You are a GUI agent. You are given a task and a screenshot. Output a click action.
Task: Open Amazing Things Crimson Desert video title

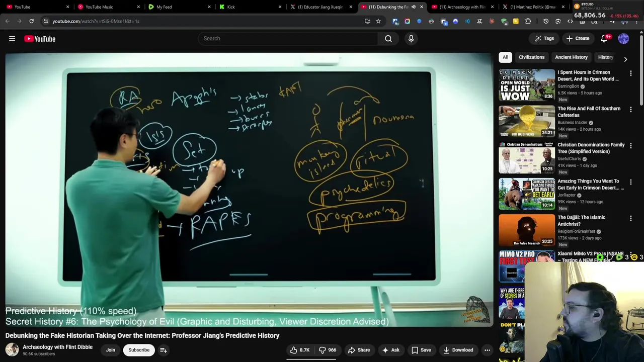tap(591, 184)
